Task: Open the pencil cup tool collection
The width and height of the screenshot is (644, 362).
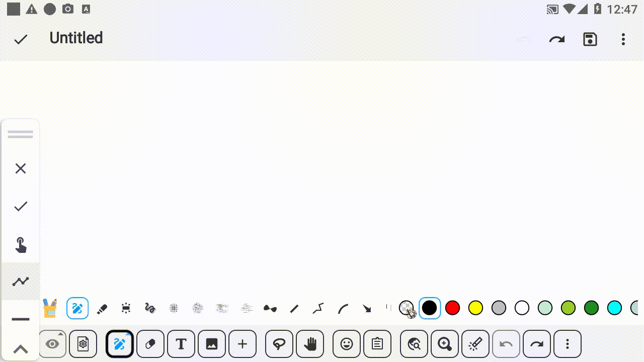Action: pos(50,308)
